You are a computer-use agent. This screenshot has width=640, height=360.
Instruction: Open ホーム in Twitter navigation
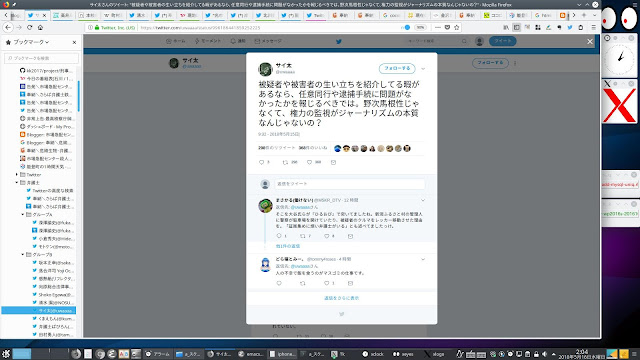176,41
